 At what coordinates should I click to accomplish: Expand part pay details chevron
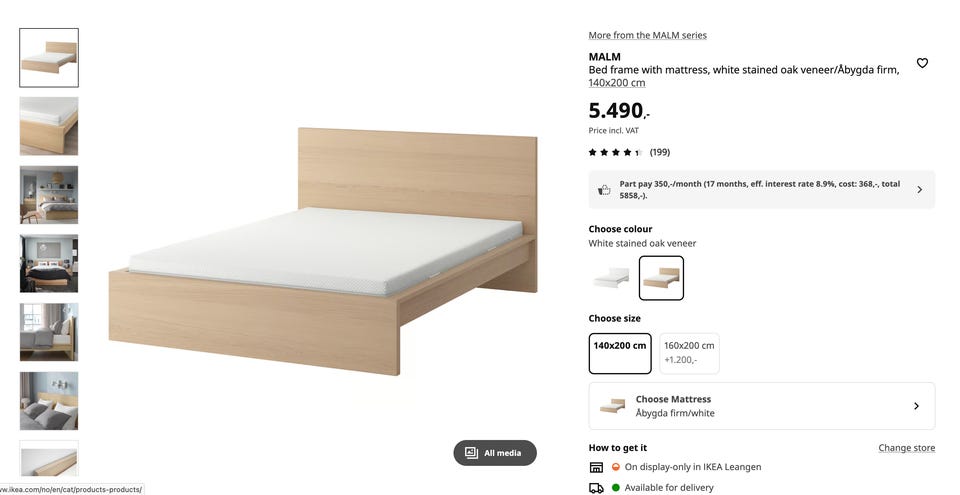(x=920, y=190)
